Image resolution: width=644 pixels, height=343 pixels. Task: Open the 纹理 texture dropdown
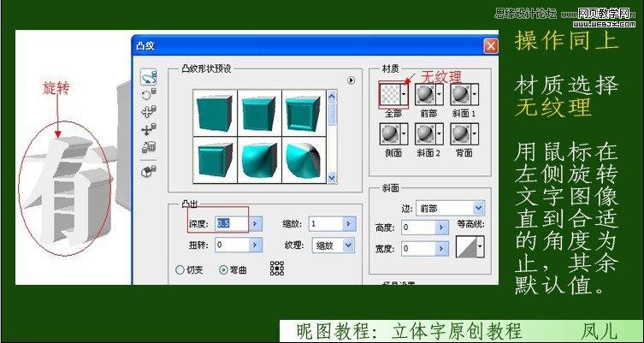coord(333,245)
